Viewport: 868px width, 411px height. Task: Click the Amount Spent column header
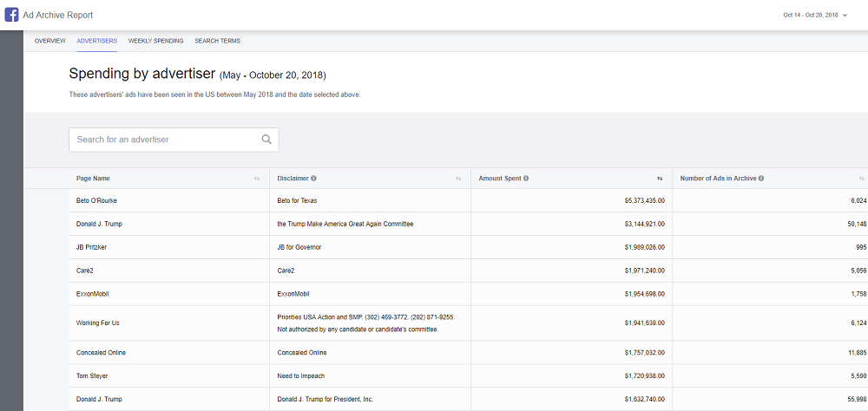tap(499, 179)
